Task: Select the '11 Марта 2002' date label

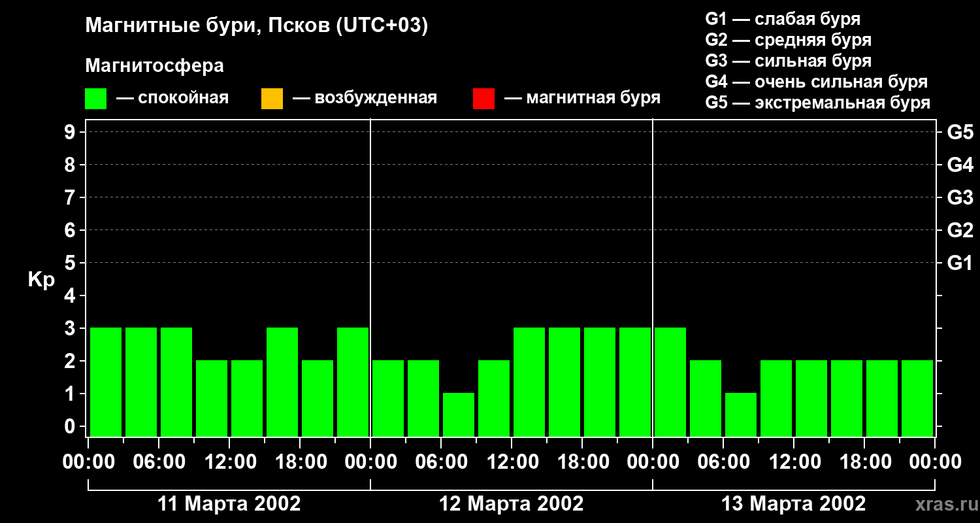Action: click(x=229, y=504)
